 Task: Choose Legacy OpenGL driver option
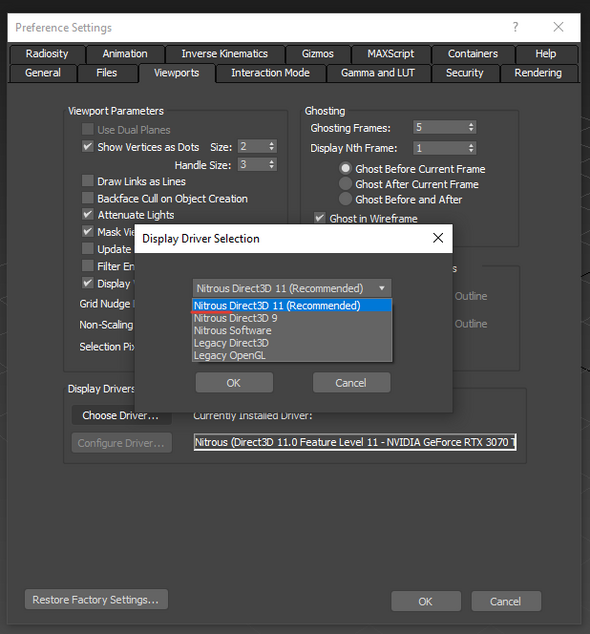[230, 355]
